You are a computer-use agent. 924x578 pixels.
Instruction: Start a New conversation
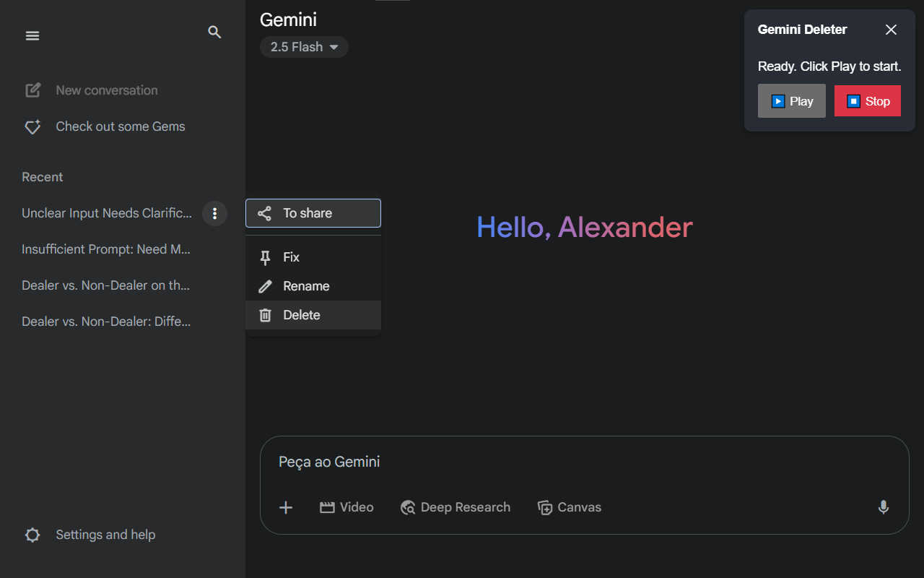92,90
